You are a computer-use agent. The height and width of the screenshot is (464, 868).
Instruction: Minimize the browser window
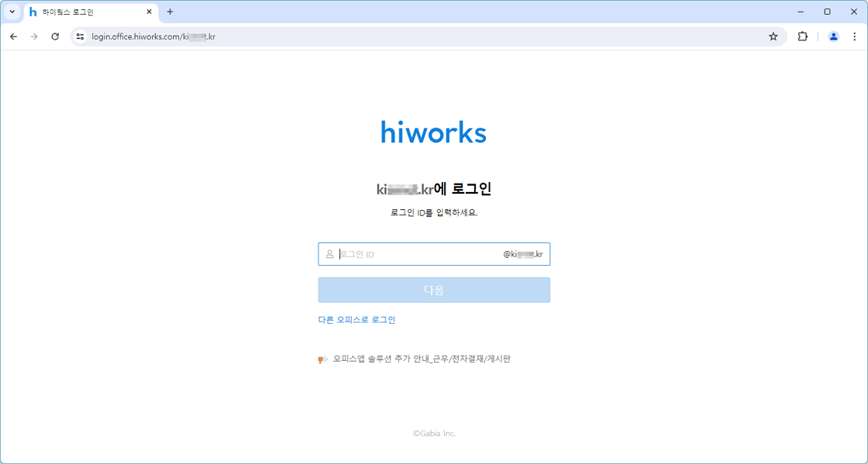click(801, 12)
